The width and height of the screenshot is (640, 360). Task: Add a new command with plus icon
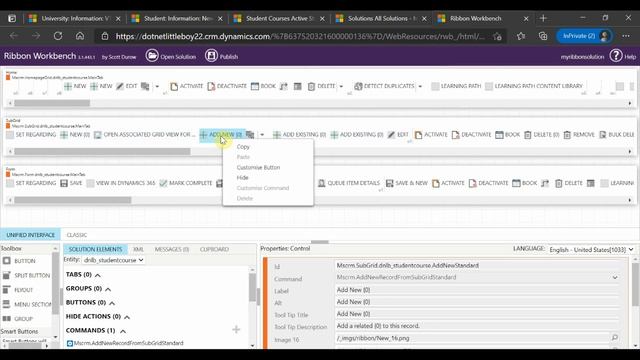236,329
